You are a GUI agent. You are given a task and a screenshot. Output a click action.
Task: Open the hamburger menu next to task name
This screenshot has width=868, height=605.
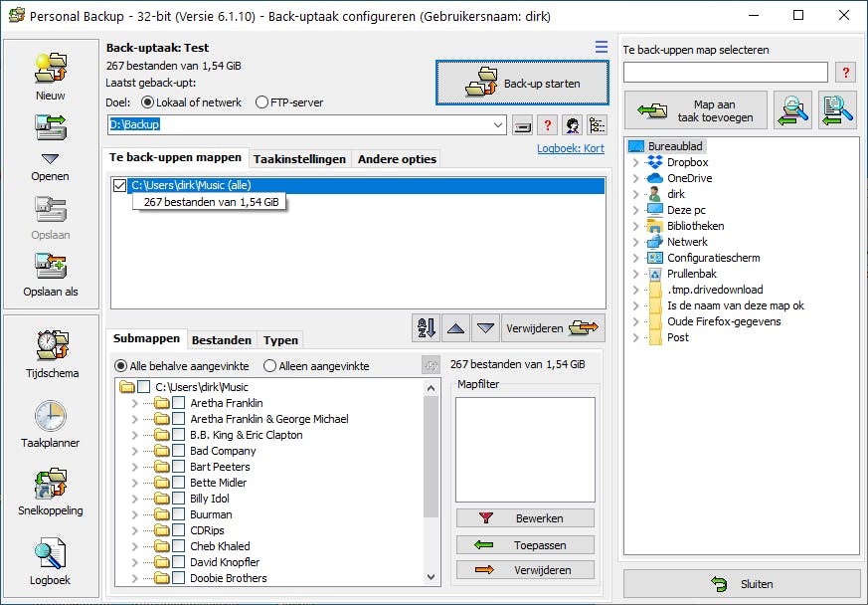click(x=602, y=47)
